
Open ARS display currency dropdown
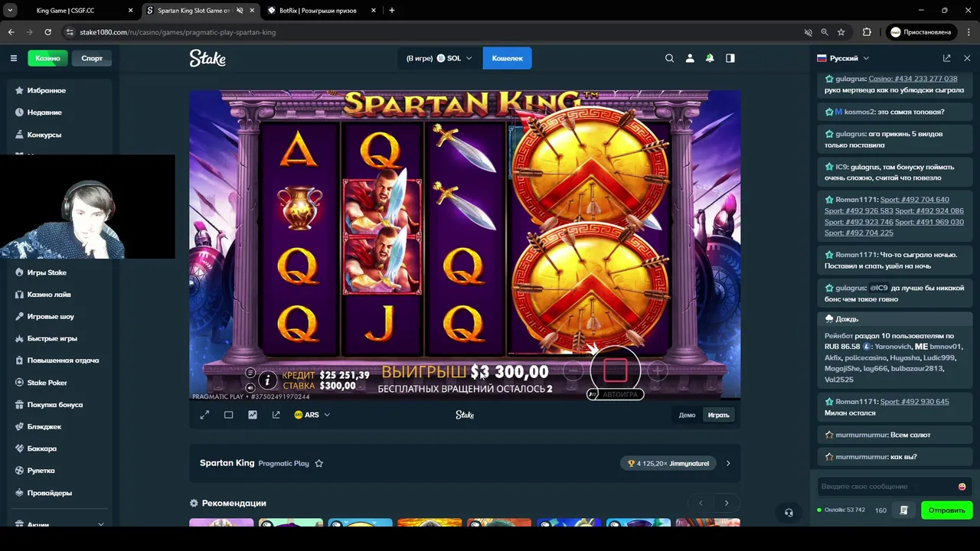(x=312, y=415)
